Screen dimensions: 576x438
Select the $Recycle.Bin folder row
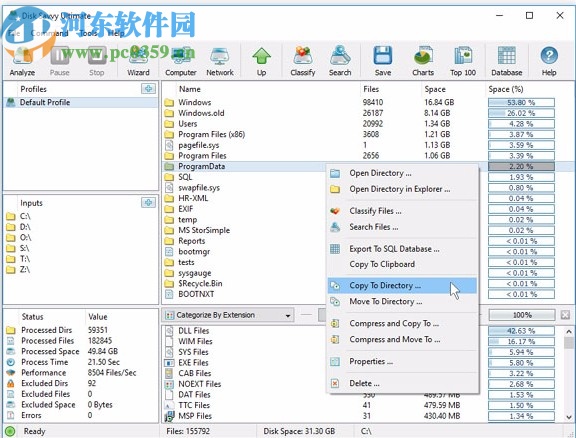pos(200,283)
